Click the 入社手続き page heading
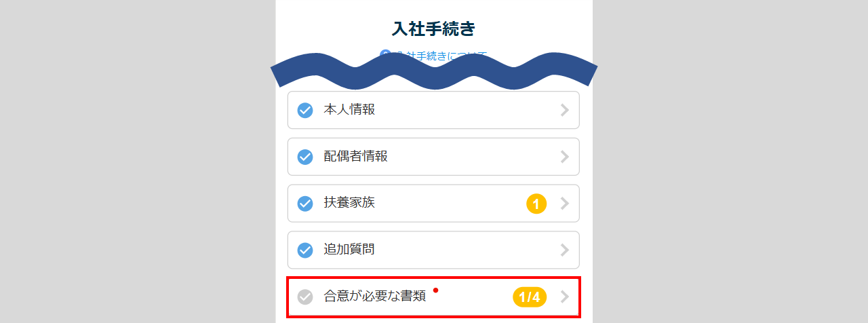 [434, 28]
